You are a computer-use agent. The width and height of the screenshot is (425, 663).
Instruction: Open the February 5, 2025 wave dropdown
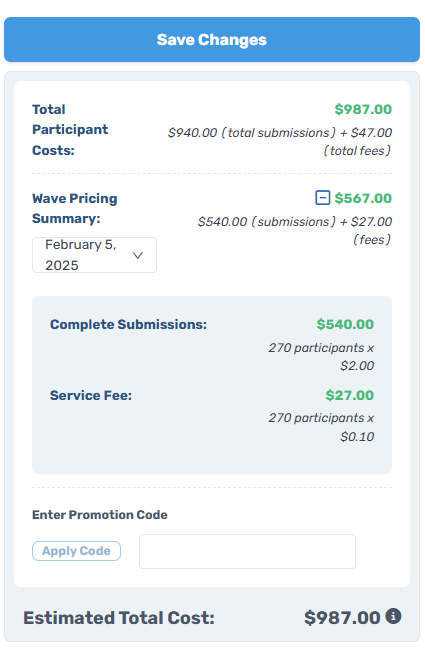point(94,255)
